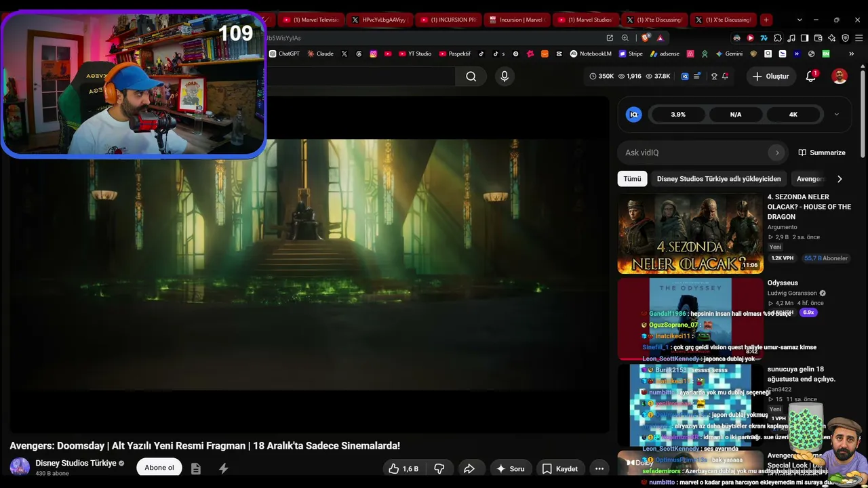Open the adsense bookmark
The height and width of the screenshot is (488, 868).
point(665,54)
